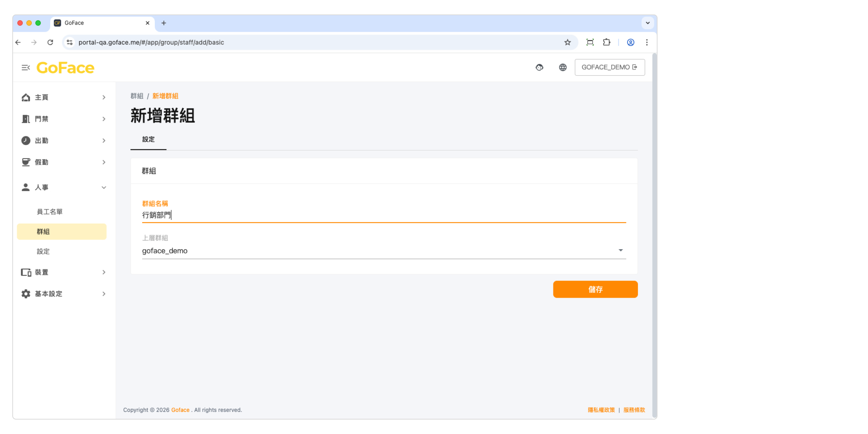
Task: Click the 群組名稱 text field
Action: (x=383, y=215)
